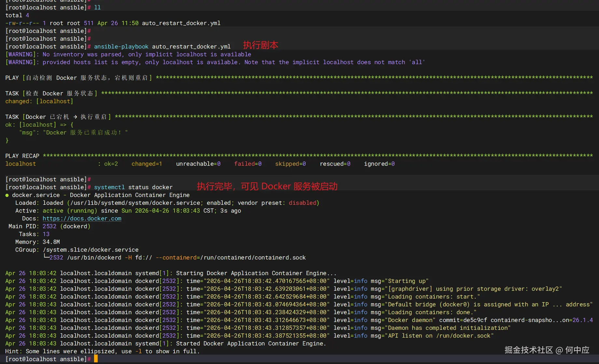Click the 'failed=0' recap value

pos(248,164)
